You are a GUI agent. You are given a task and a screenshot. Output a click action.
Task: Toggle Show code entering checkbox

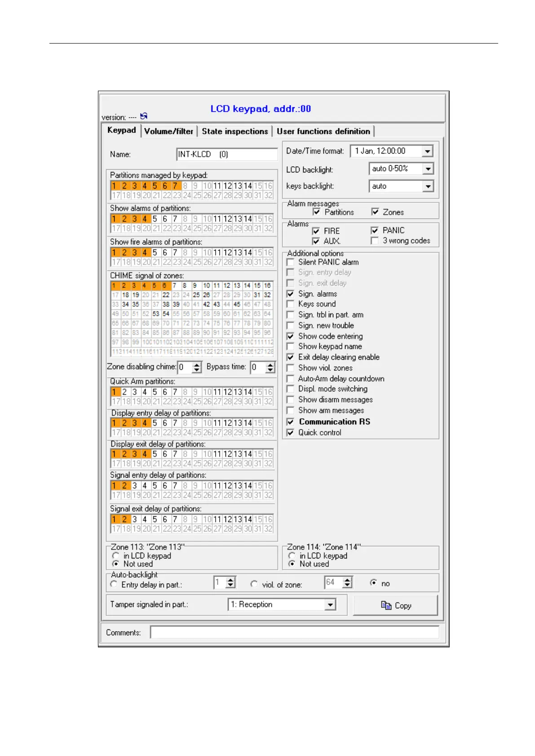291,336
